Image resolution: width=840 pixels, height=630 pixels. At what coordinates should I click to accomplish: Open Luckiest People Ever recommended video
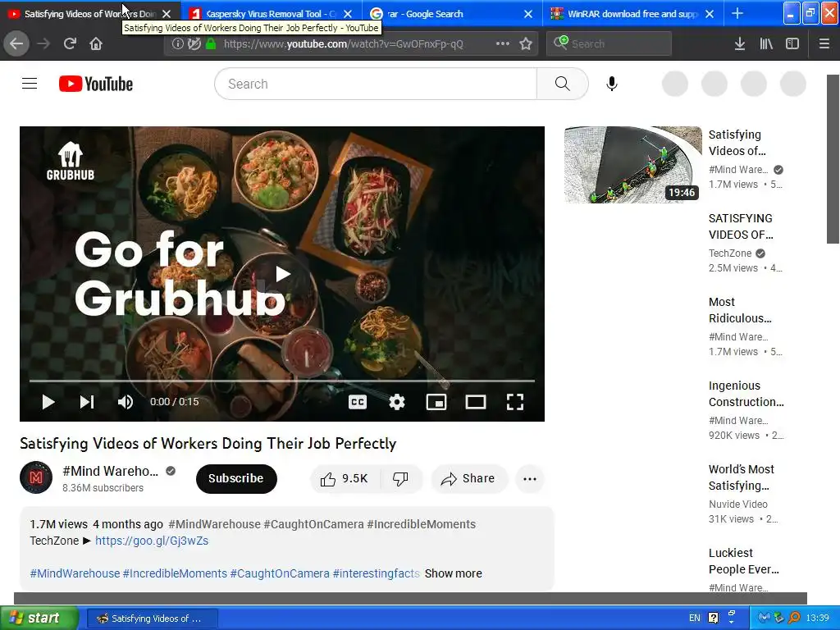coord(743,561)
